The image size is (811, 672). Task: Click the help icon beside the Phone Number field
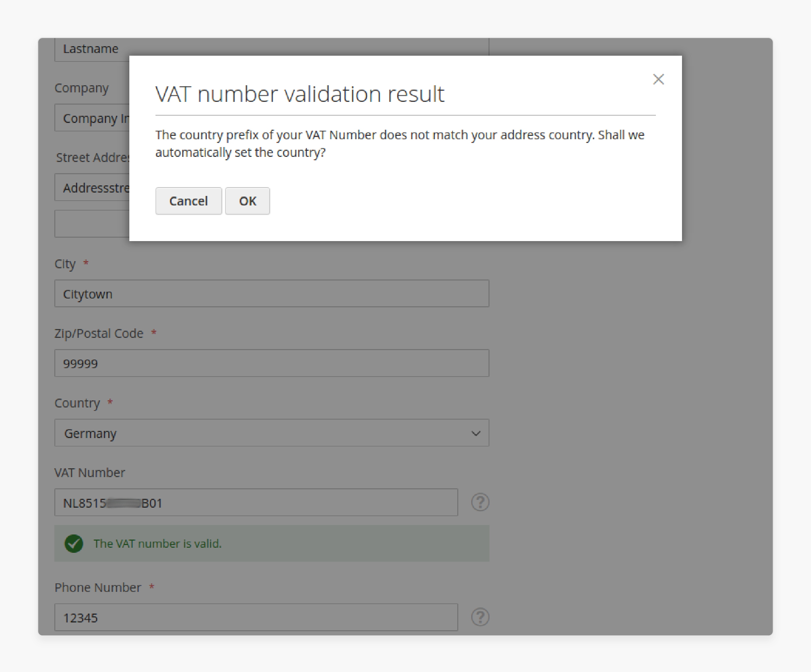[480, 617]
